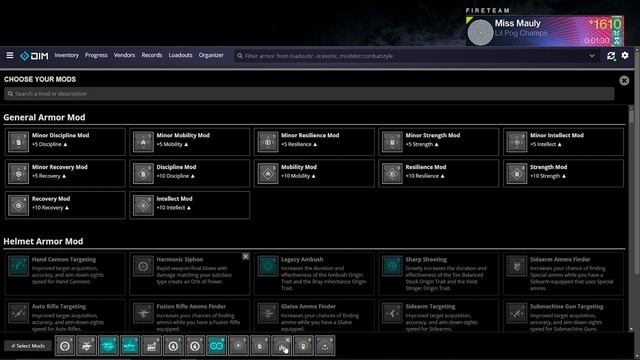
Task: Navigate to Loadouts
Action: click(x=180, y=55)
